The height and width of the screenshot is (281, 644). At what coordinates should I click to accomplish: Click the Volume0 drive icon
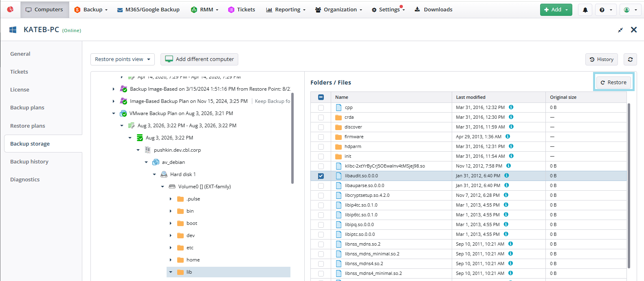pyautogui.click(x=172, y=187)
